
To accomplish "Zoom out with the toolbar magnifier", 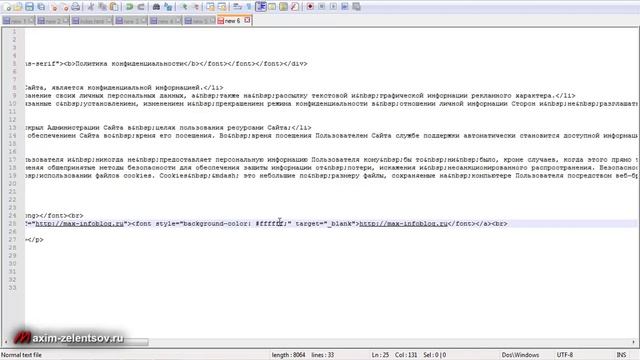I will [x=195, y=7].
